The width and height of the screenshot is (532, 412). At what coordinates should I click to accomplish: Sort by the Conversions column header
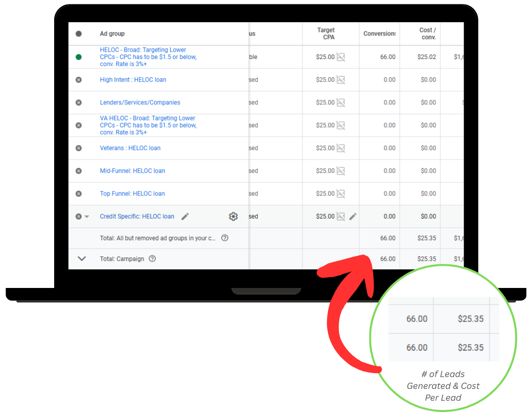point(379,33)
